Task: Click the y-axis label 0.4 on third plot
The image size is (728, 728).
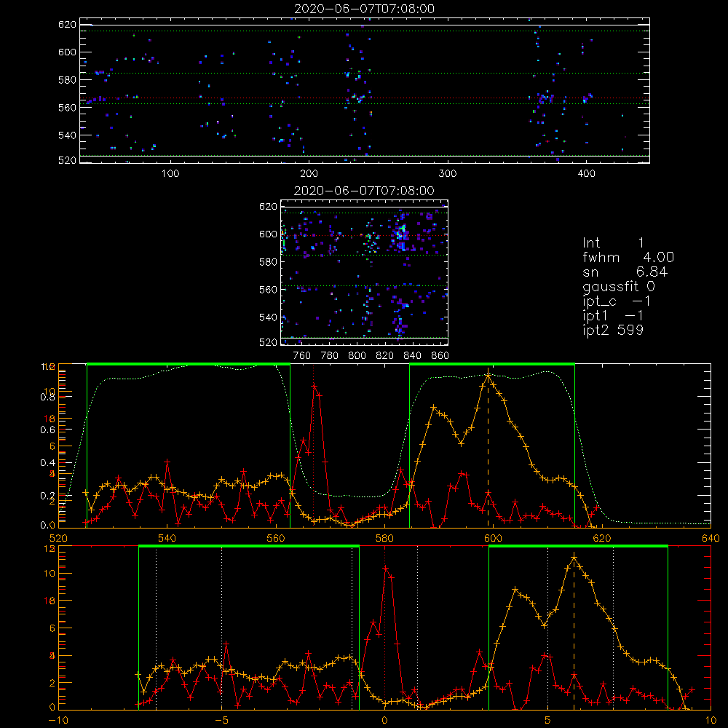Action: coord(47,462)
